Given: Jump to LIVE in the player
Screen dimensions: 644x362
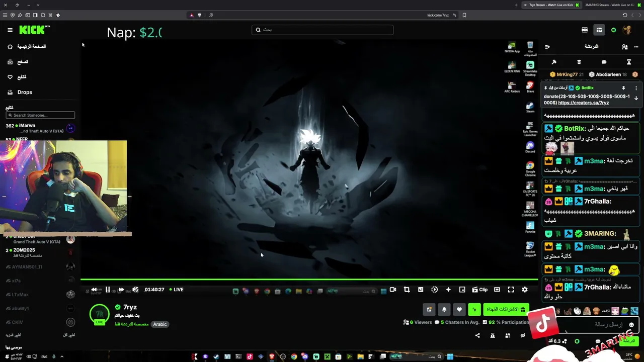Looking at the screenshot, I should [x=177, y=290].
